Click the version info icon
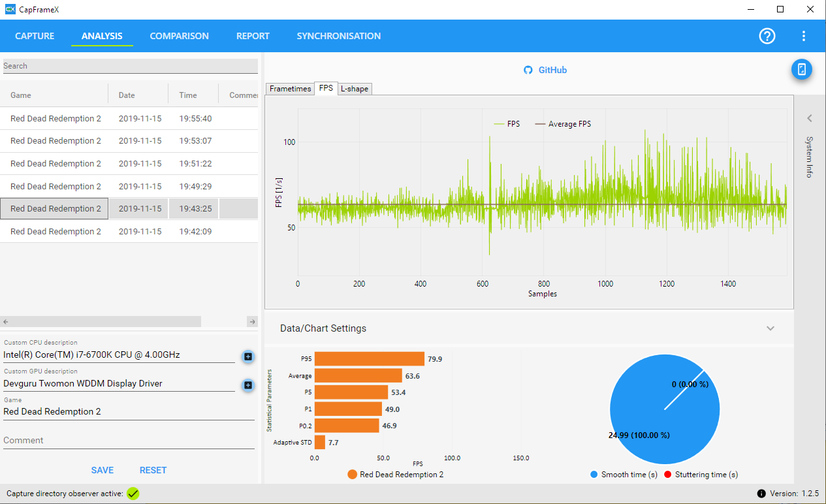Image resolution: width=826 pixels, height=504 pixels. [761, 494]
